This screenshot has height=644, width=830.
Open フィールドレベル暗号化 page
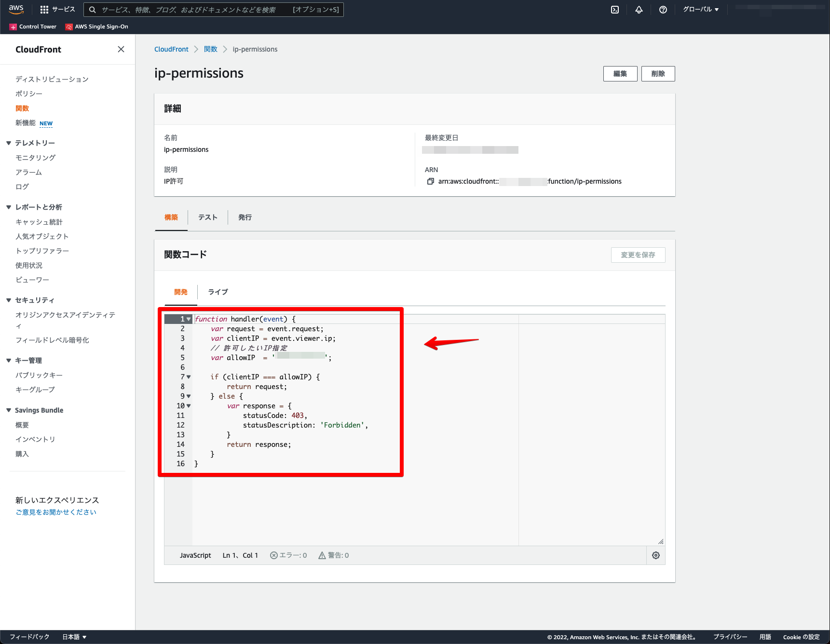53,340
